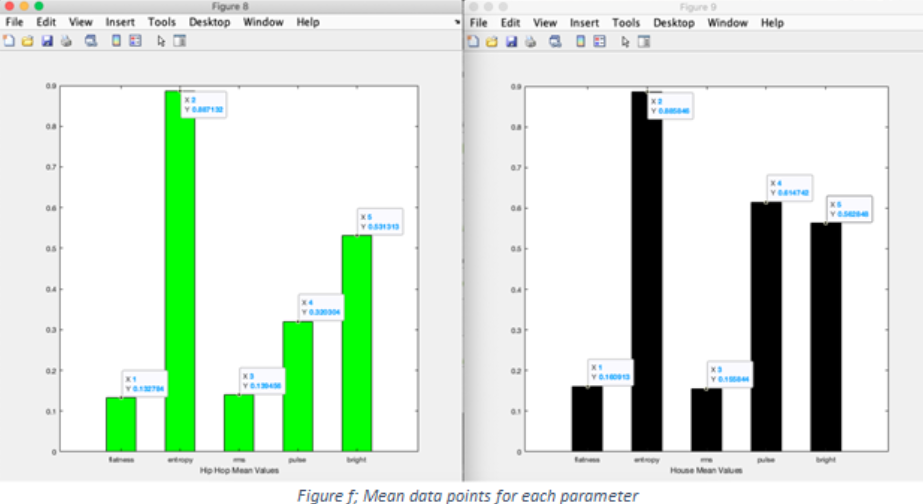Image resolution: width=923 pixels, height=504 pixels.
Task: Click New Figure icon in Figure 9 toolbar
Action: pyautogui.click(x=473, y=42)
